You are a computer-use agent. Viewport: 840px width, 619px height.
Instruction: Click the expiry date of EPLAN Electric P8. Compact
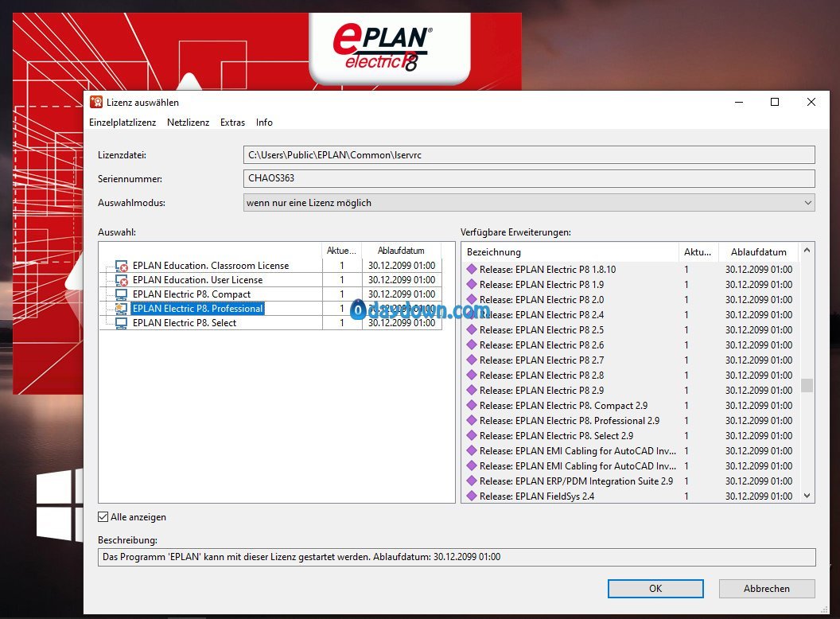(x=401, y=294)
